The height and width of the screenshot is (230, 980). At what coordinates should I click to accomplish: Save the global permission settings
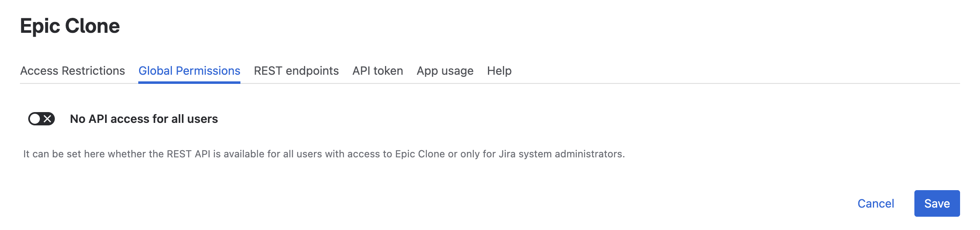coord(936,203)
